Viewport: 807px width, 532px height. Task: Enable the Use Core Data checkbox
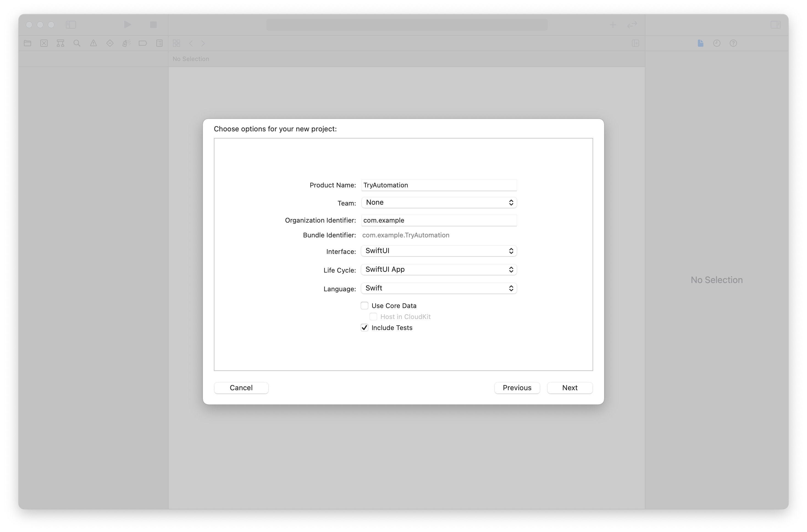pyautogui.click(x=364, y=306)
